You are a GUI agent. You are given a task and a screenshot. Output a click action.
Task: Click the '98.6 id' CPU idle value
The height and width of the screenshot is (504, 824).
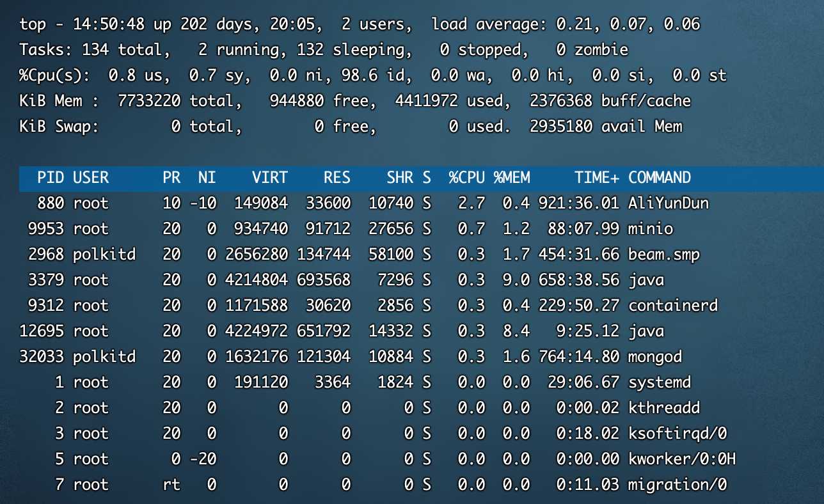click(x=377, y=75)
